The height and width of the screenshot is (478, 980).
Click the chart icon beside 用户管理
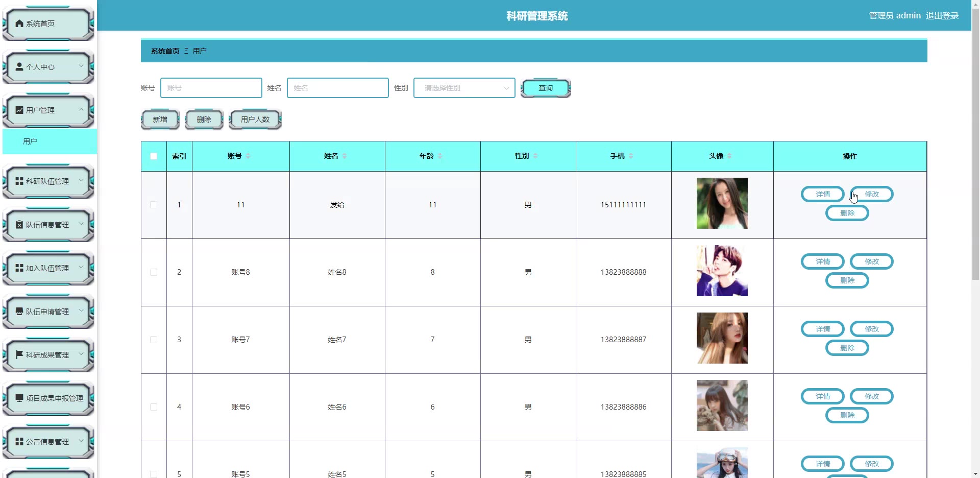[x=19, y=110]
